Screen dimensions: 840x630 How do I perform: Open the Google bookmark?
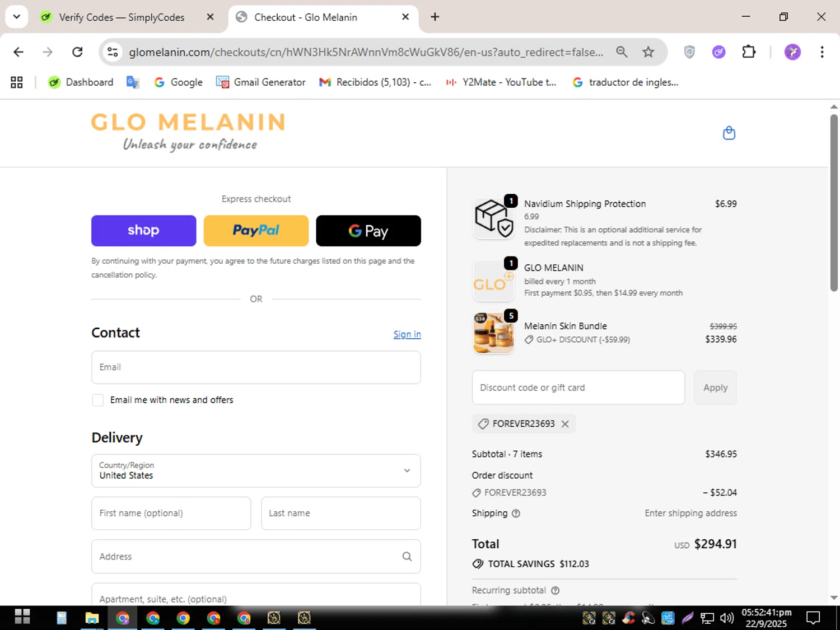point(178,82)
